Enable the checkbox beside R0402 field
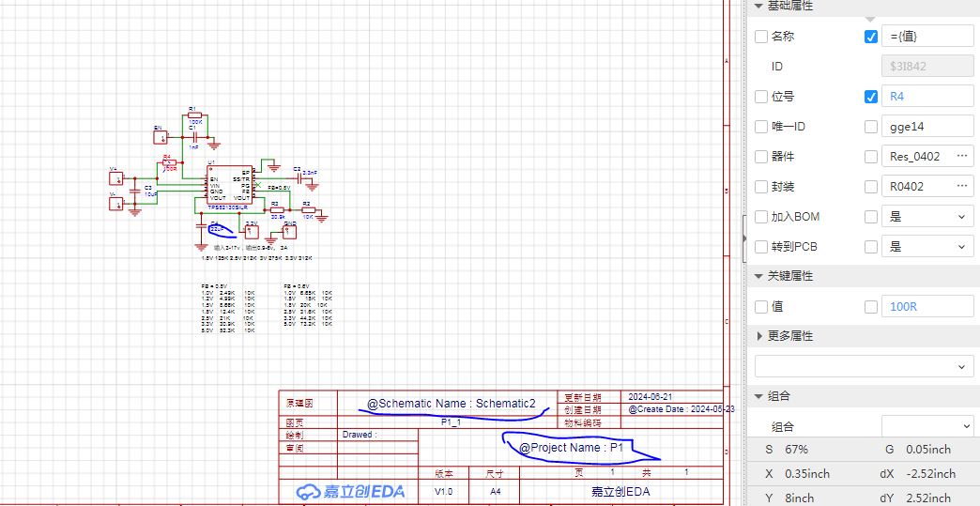This screenshot has height=506, width=980. (870, 187)
